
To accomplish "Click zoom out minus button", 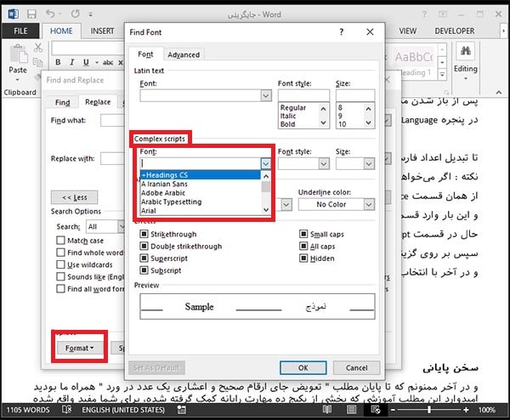I will click(x=393, y=410).
